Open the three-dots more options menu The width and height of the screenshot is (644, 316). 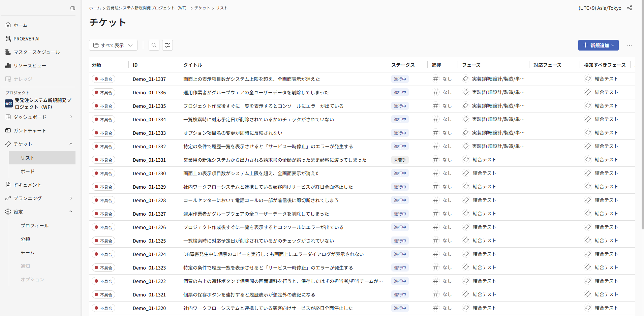click(x=629, y=45)
